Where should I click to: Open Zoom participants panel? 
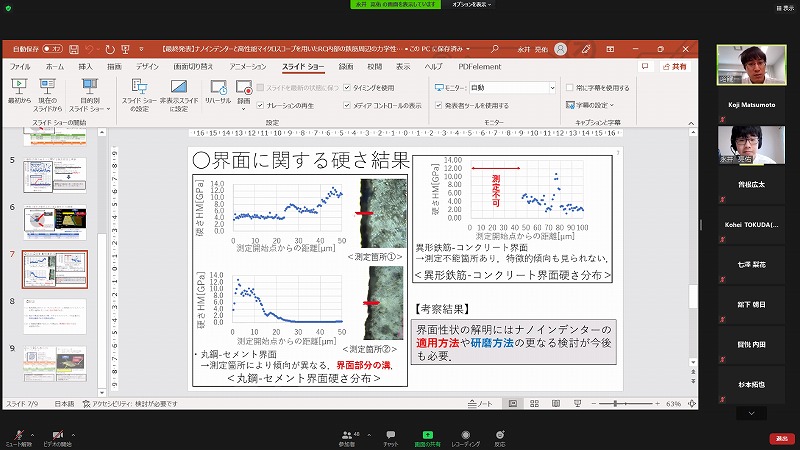tap(347, 438)
